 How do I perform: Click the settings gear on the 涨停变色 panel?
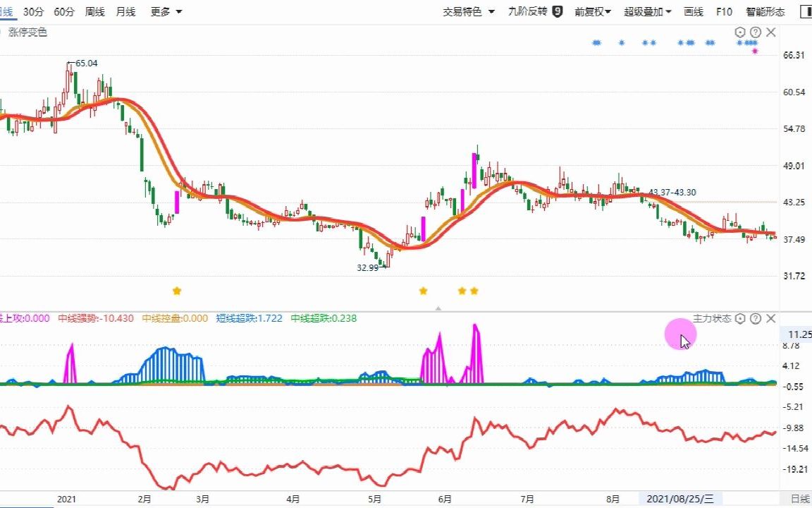click(x=739, y=32)
